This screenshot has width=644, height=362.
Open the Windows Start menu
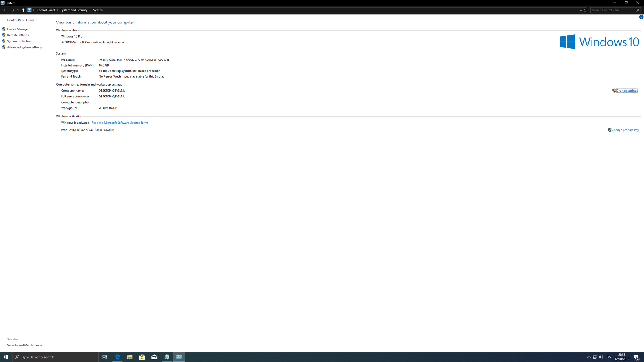coord(6,357)
